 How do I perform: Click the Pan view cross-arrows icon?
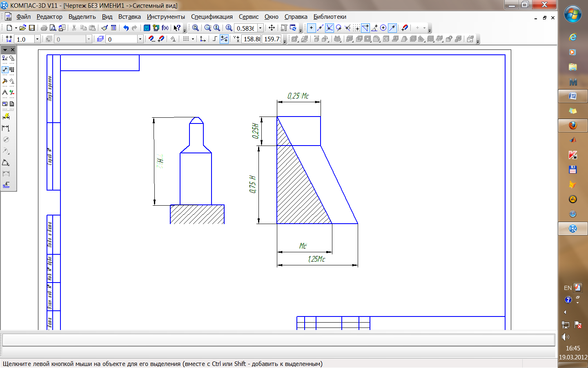coord(272,28)
